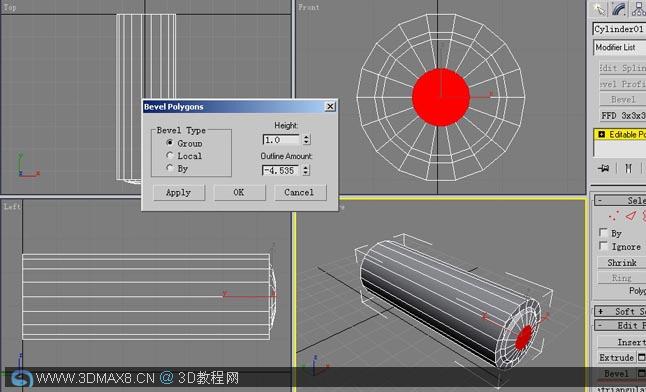The image size is (646, 392).
Task: Click the Edit Spline modifier button
Action: click(623, 68)
